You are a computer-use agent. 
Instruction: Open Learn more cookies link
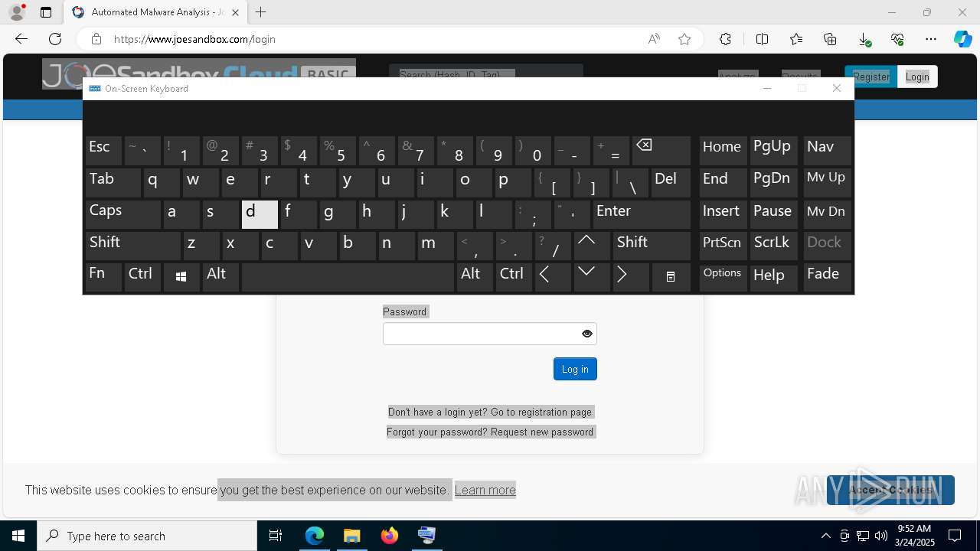[x=485, y=490]
